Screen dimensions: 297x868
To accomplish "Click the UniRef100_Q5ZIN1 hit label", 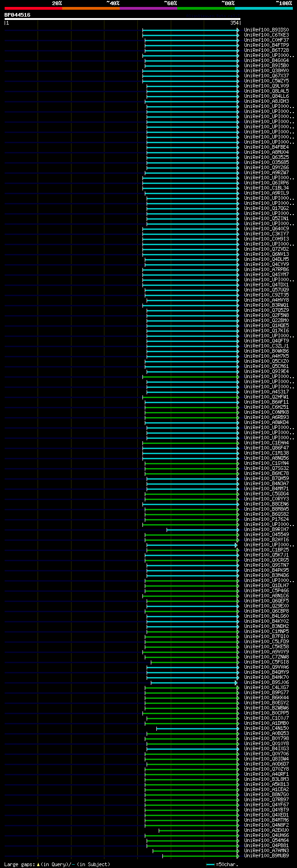I will click(x=266, y=219).
